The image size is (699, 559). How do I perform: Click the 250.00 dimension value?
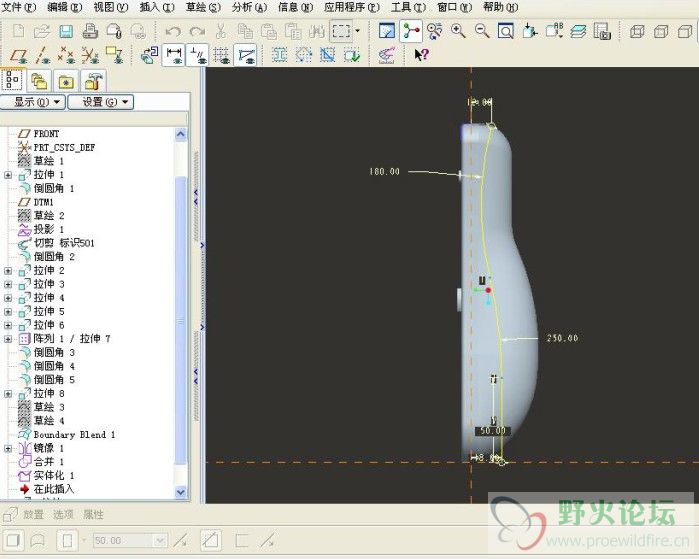click(x=563, y=338)
